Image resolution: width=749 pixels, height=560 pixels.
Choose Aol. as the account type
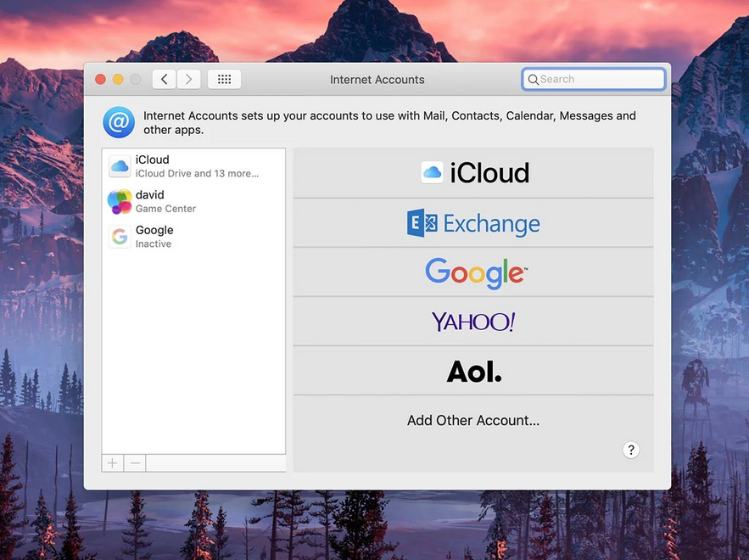473,371
